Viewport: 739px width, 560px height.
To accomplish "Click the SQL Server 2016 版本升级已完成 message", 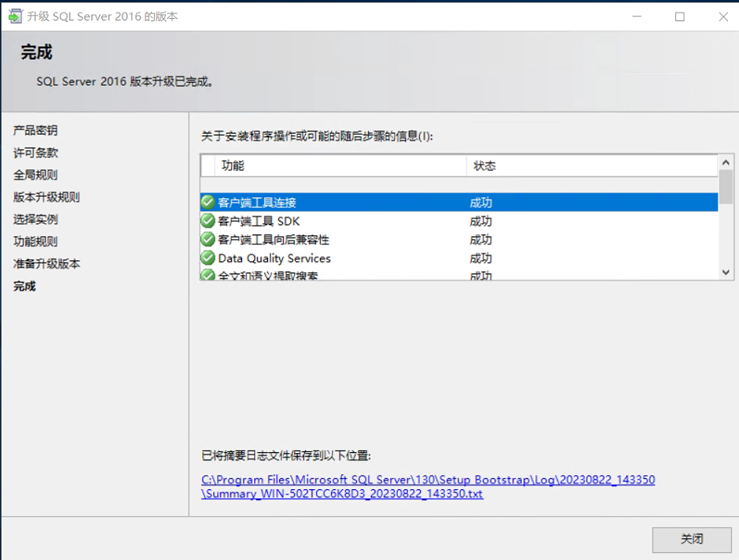I will pyautogui.click(x=125, y=82).
